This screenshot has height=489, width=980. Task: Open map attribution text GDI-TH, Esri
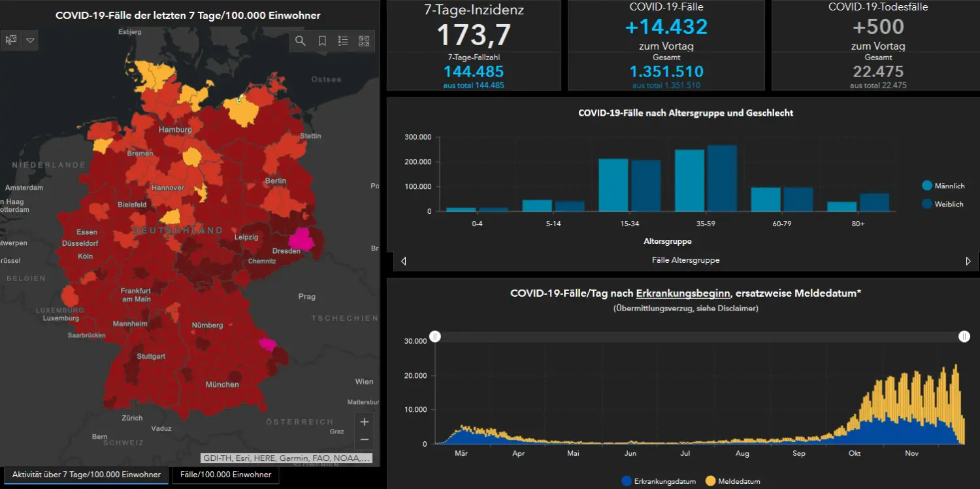(x=287, y=458)
